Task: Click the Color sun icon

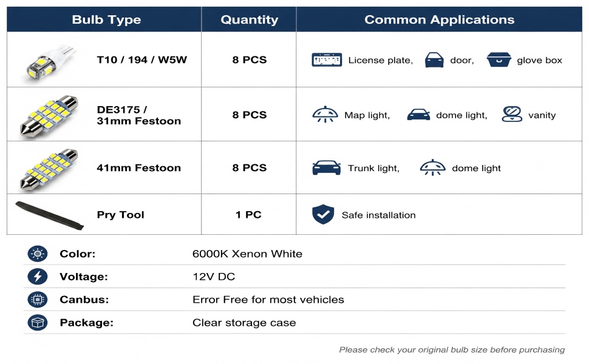Action: coord(38,254)
